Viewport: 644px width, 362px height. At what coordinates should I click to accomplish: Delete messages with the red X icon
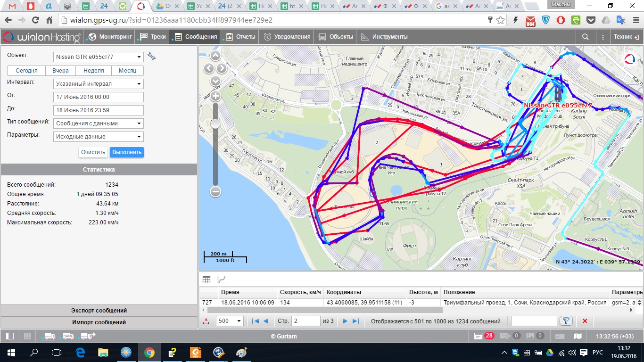(x=585, y=321)
